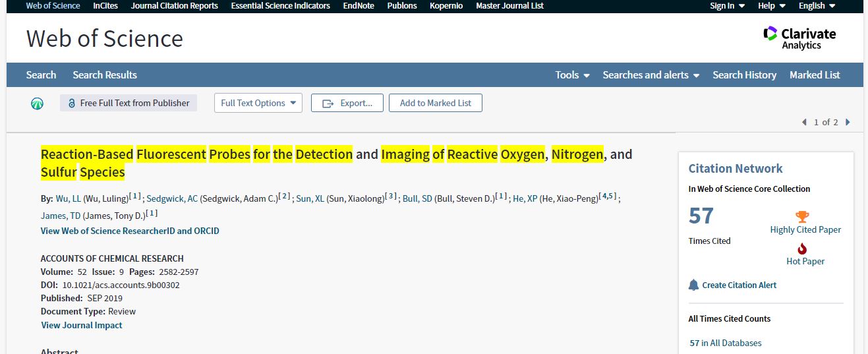868x354 pixels.
Task: Click Highly Cited Paper link
Action: pyautogui.click(x=805, y=229)
